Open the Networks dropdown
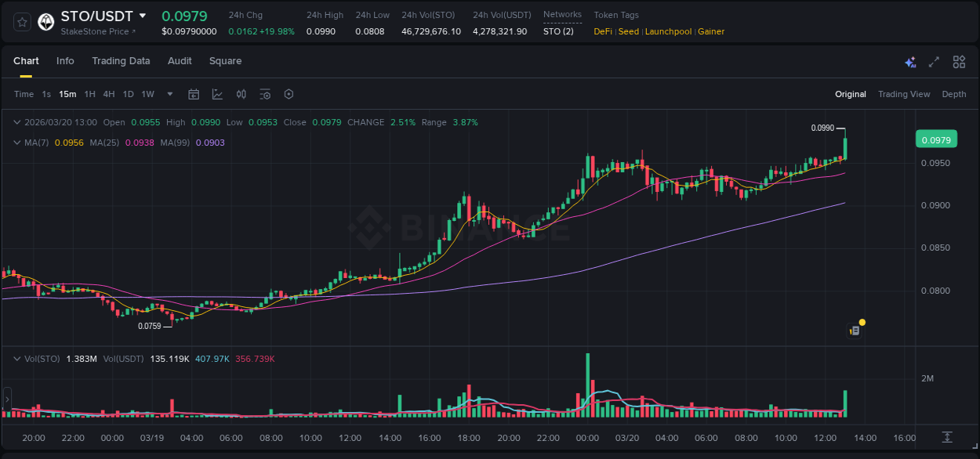The width and height of the screenshot is (980, 459). [562, 13]
